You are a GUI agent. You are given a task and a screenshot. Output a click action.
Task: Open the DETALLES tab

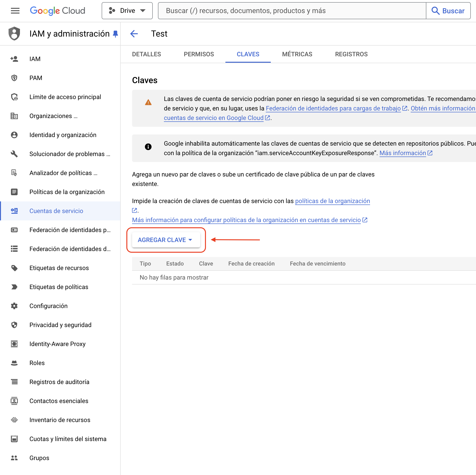146,54
